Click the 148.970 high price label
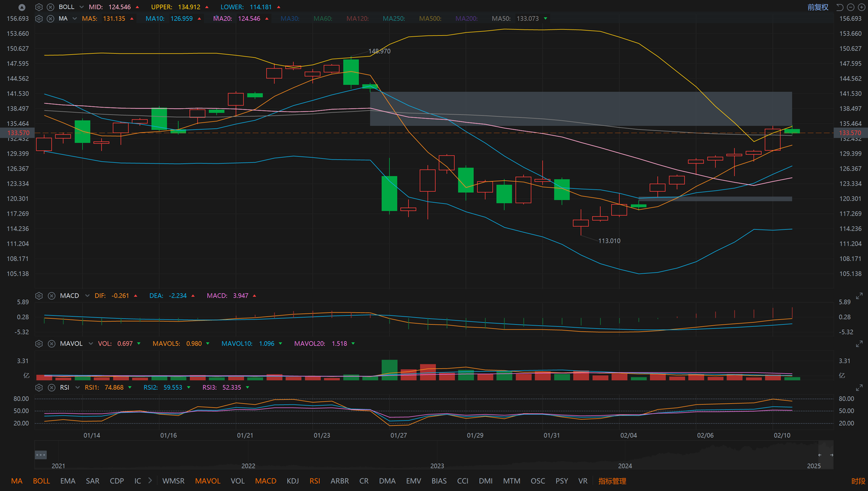The image size is (868, 491). click(x=379, y=51)
